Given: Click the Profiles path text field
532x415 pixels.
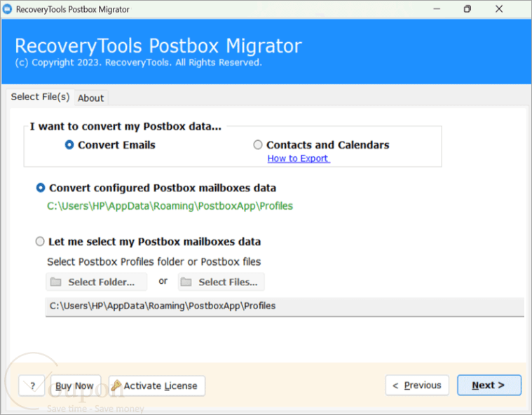Looking at the screenshot, I should point(285,306).
